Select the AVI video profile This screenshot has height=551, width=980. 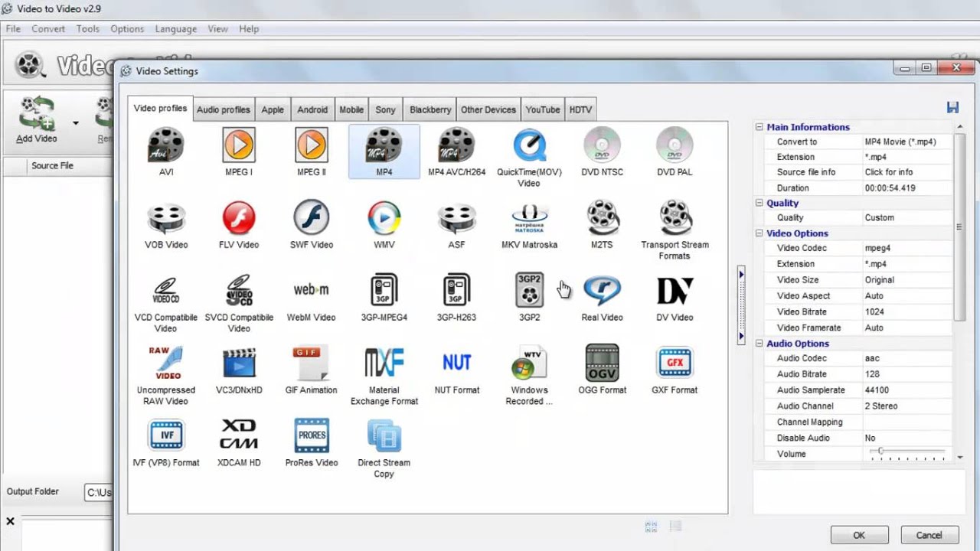tap(166, 152)
